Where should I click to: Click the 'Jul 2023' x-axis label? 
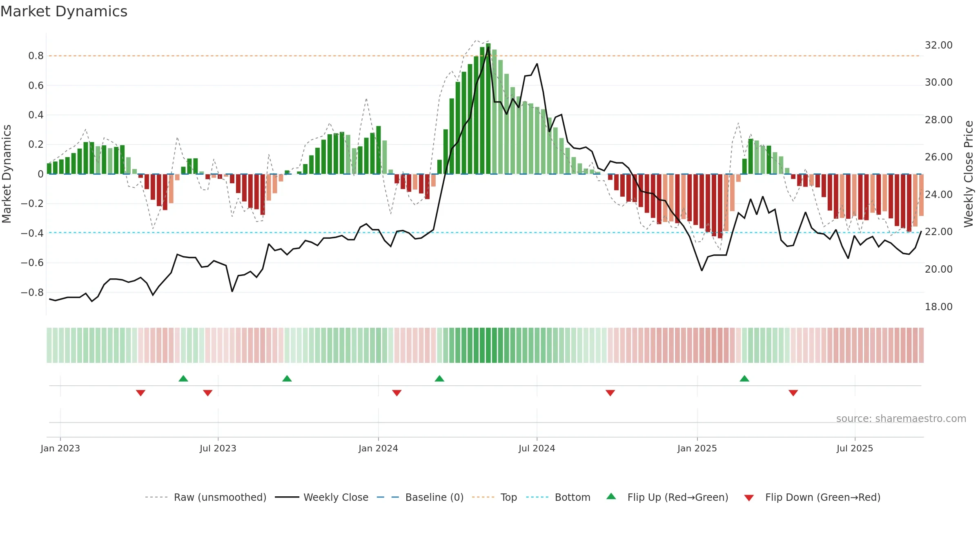pos(218,448)
